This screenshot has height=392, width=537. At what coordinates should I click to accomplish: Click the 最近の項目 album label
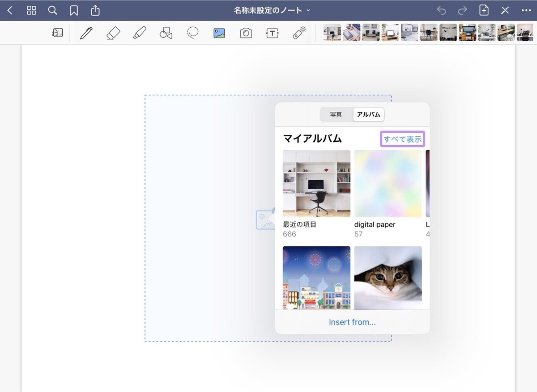click(x=299, y=224)
